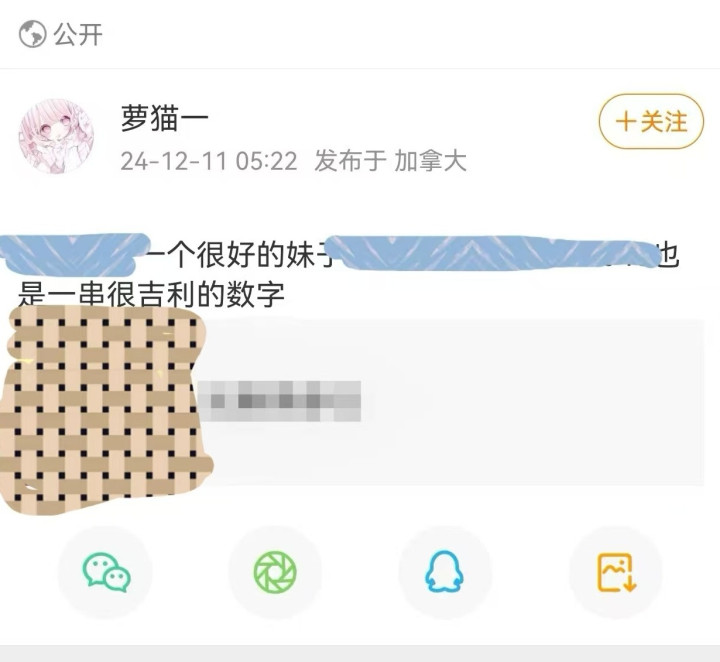
Task: Click the 24-12-11 05:22 timestamp
Action: pos(209,162)
